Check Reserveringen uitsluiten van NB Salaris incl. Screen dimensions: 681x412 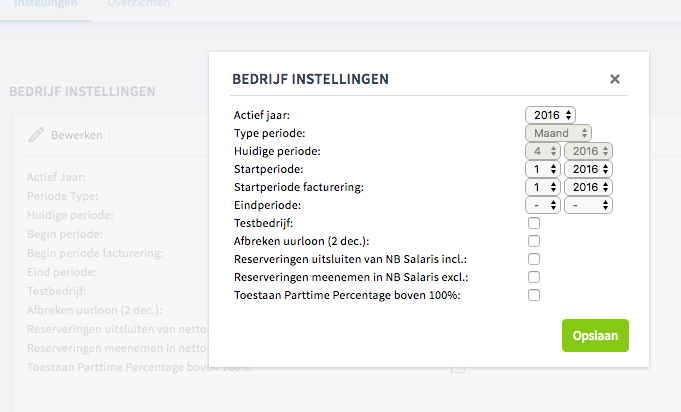point(534,259)
